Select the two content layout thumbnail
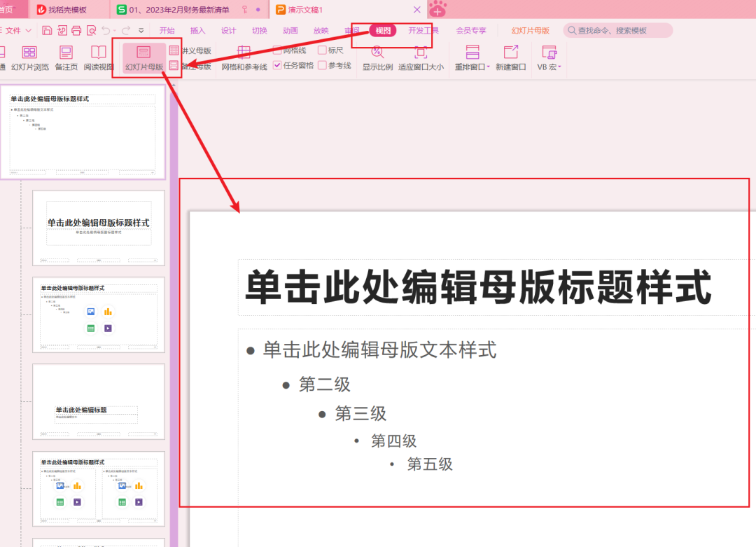Viewport: 756px width, 547px height. coord(99,489)
